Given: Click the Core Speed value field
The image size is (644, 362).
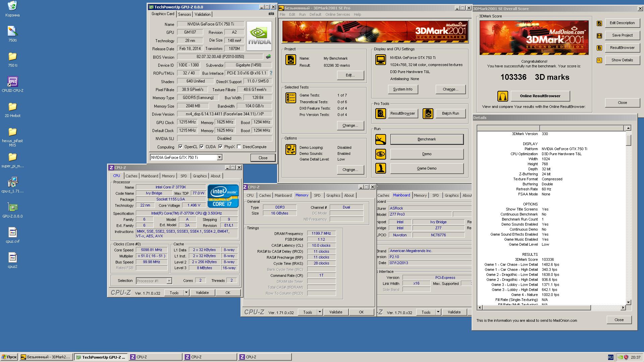Looking at the screenshot, I should coord(152,250).
